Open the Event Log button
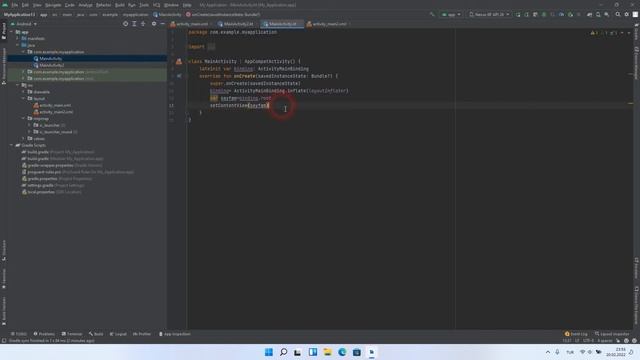The width and height of the screenshot is (640, 360). pyautogui.click(x=576, y=334)
